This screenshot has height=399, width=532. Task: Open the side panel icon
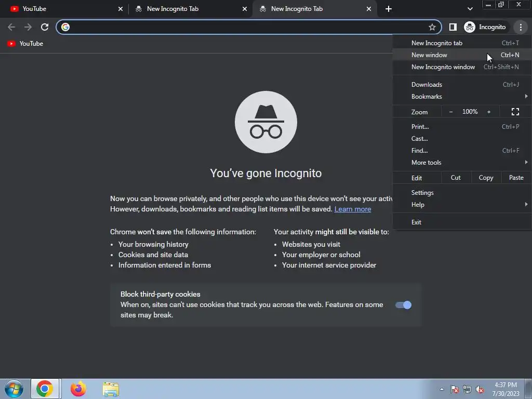coord(453,27)
